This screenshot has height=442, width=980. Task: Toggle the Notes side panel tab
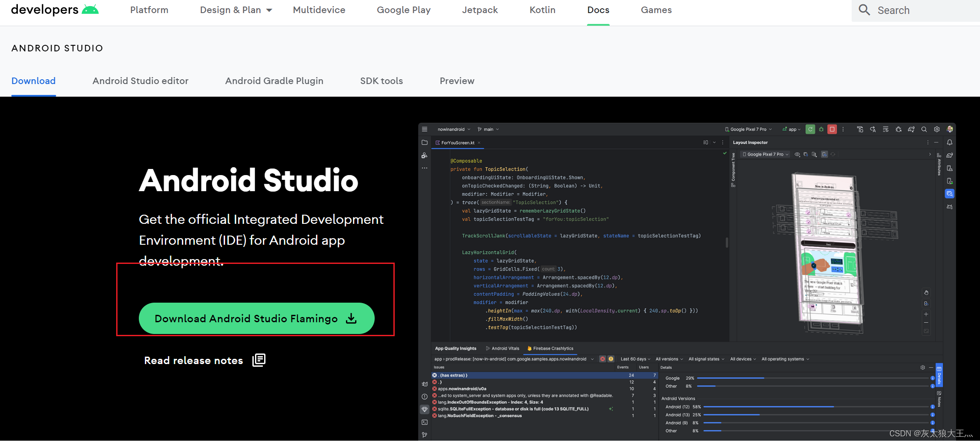940,399
